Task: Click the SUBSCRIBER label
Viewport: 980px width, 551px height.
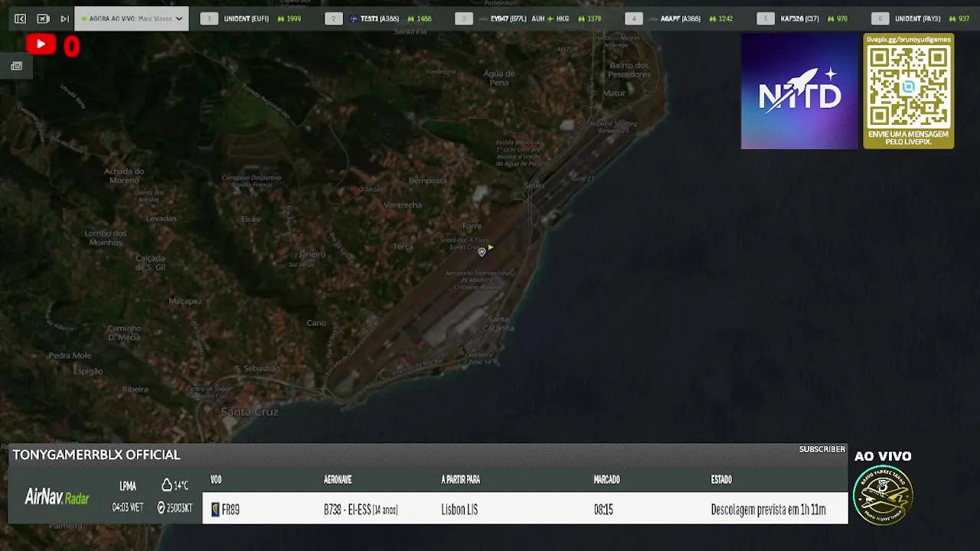Action: pos(822,449)
